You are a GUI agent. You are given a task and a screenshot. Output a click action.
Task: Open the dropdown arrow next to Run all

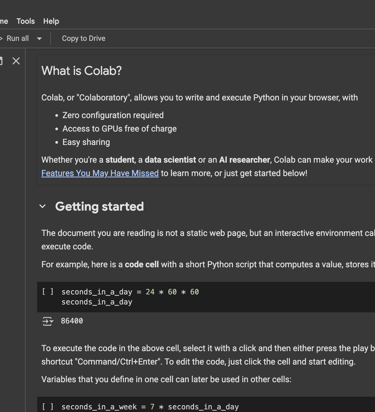[39, 39]
